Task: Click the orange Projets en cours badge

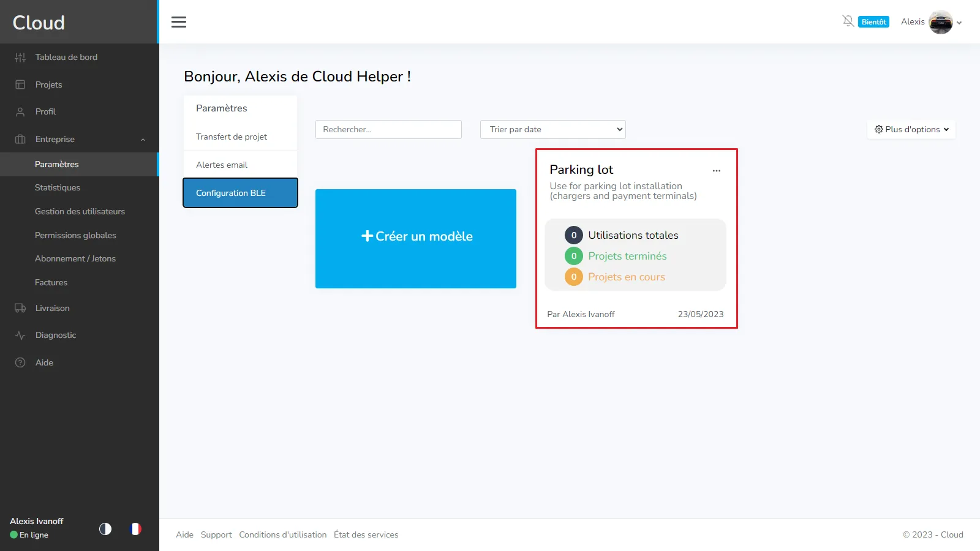Action: point(574,277)
